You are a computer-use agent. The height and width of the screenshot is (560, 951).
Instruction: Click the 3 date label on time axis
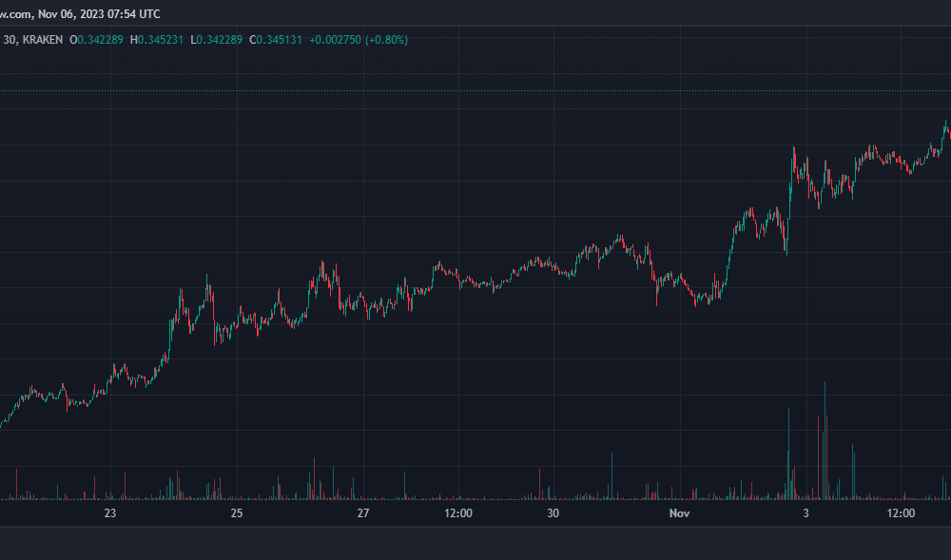805,513
